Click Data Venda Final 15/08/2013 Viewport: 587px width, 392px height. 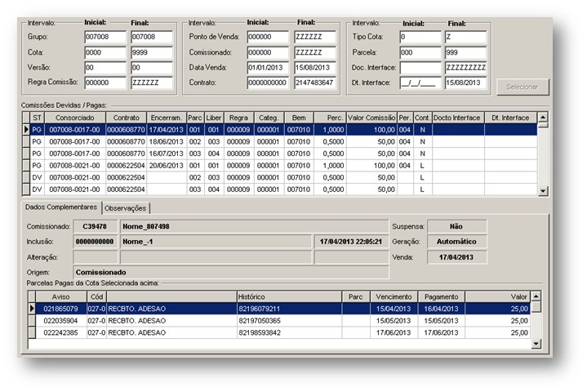[315, 68]
